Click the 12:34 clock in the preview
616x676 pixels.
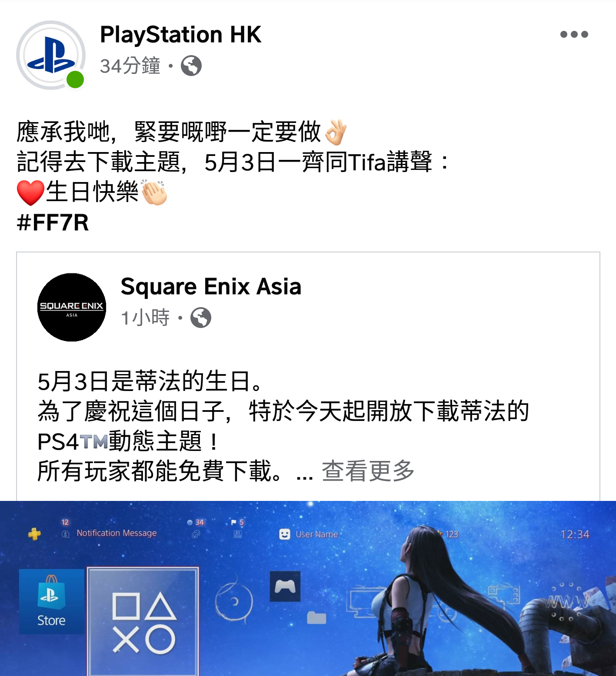point(575,534)
